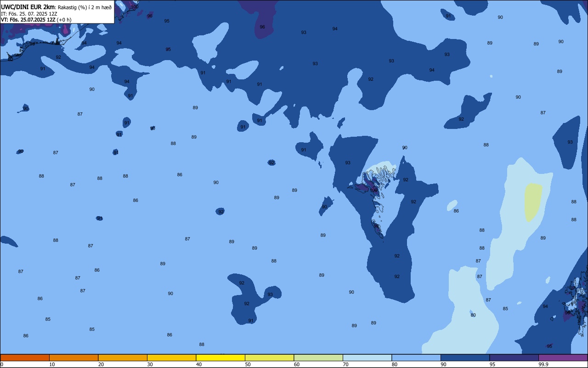
Task: Click the '40' legend tick label
Action: click(199, 364)
